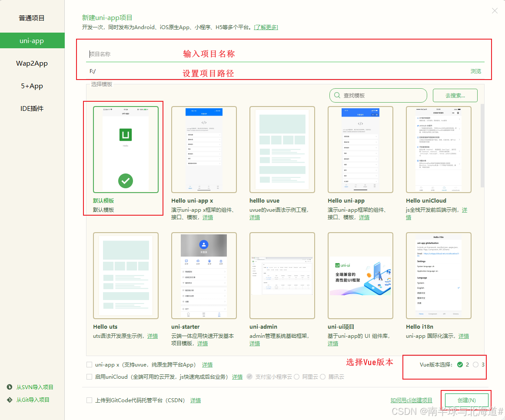505x420 pixels.
Task: Select Vue version 2 radio
Action: (x=460, y=365)
